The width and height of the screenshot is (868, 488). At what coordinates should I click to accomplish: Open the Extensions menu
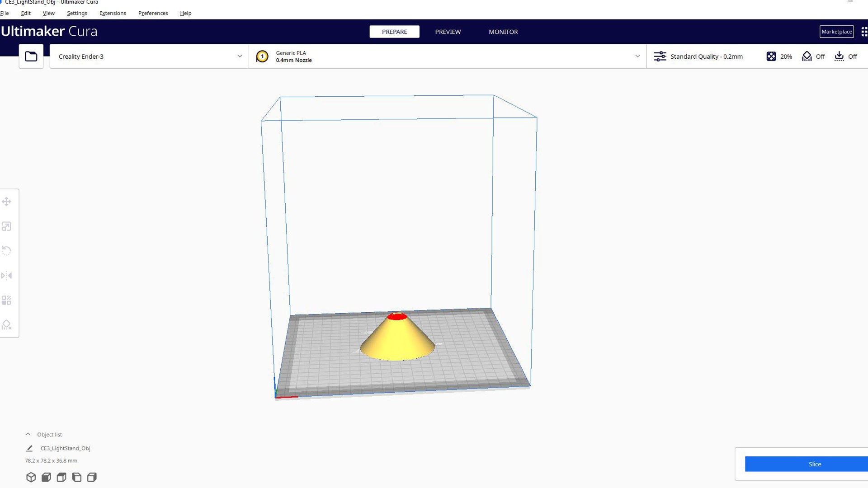pos(113,13)
